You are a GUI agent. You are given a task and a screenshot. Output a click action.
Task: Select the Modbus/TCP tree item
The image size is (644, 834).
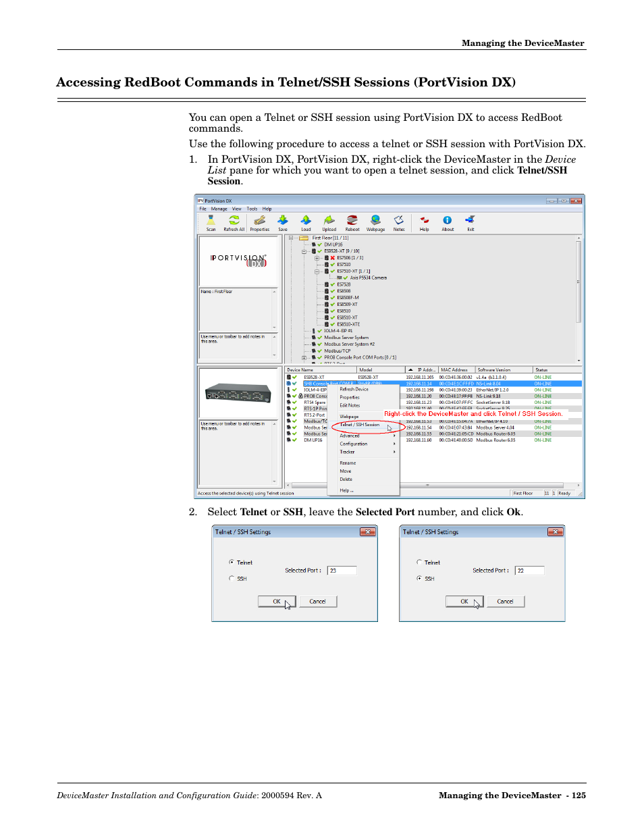(337, 351)
